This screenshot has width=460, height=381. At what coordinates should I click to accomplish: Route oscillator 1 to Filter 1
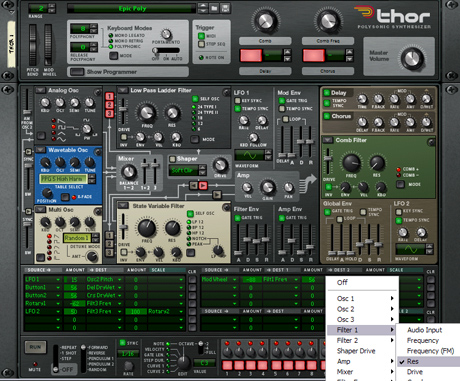pyautogui.click(x=110, y=97)
